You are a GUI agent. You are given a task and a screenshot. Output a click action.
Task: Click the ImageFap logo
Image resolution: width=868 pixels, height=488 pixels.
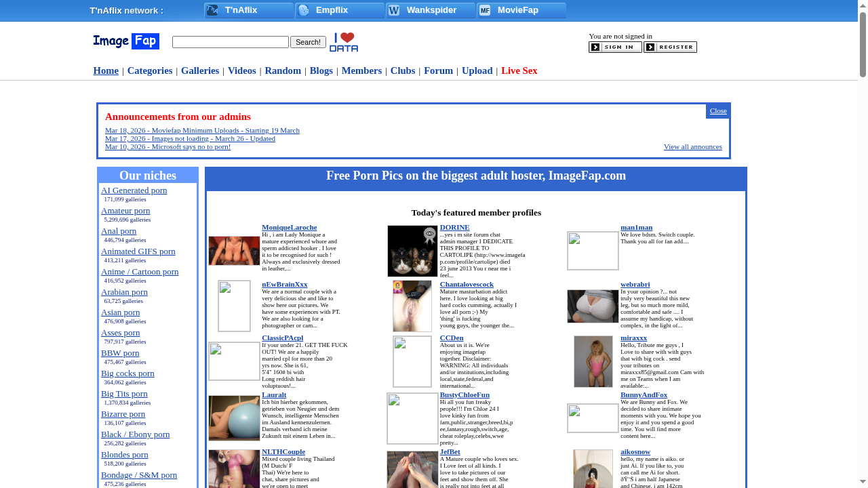point(126,41)
